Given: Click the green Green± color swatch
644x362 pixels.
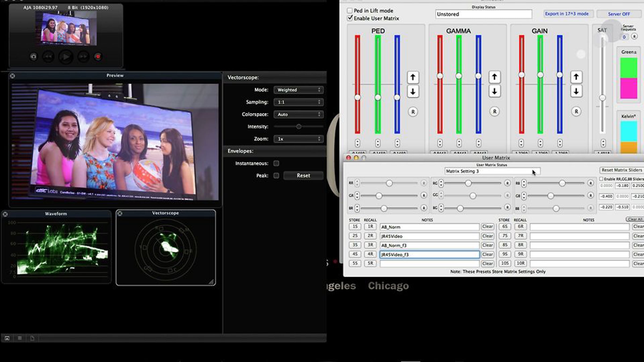Looking at the screenshot, I should point(628,68).
